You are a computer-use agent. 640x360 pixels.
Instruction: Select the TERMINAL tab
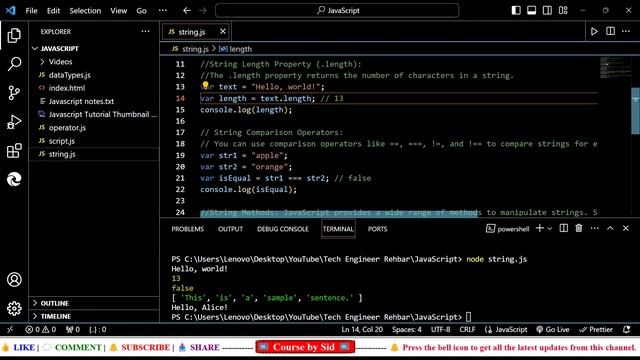(338, 229)
